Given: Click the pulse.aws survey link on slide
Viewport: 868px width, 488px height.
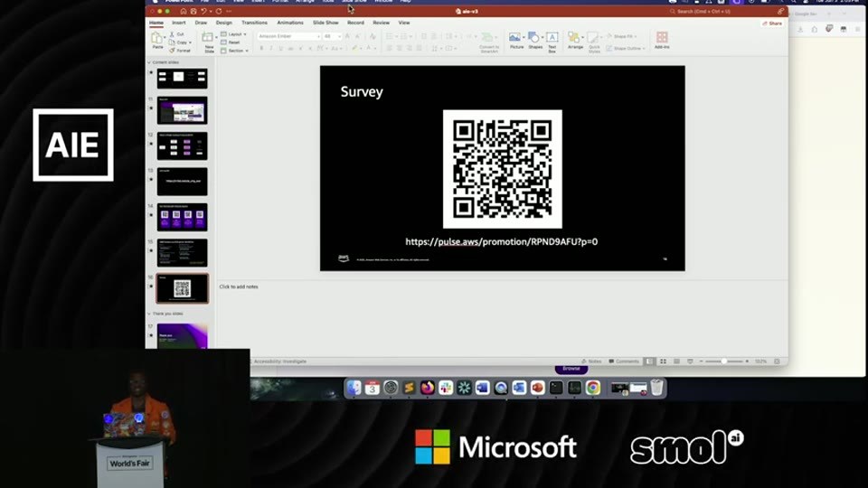Looking at the screenshot, I should [502, 242].
